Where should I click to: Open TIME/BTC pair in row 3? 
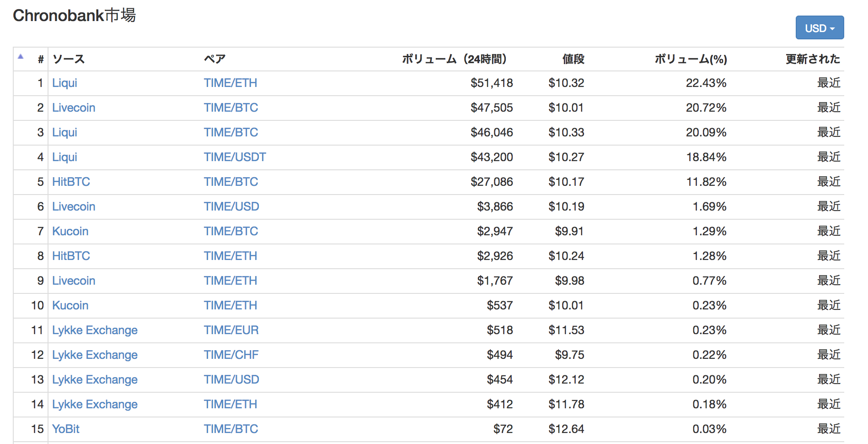pyautogui.click(x=231, y=132)
